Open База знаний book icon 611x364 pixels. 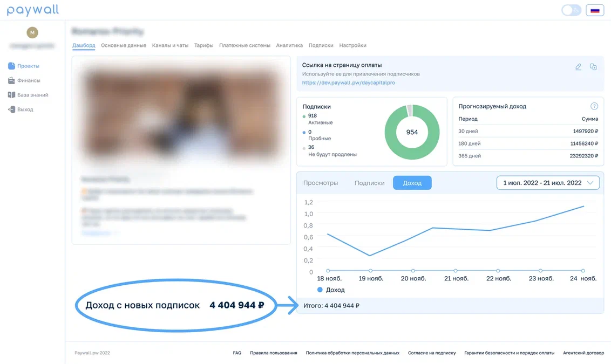(x=11, y=95)
